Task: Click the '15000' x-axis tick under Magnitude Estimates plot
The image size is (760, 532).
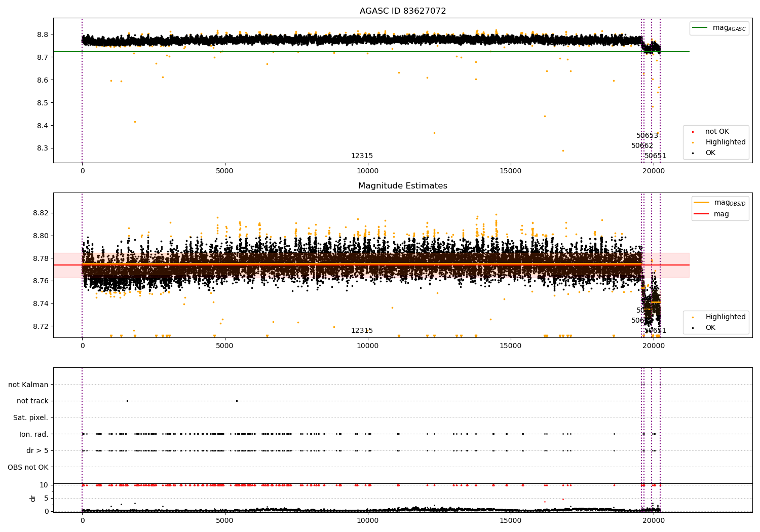Action: (x=511, y=346)
